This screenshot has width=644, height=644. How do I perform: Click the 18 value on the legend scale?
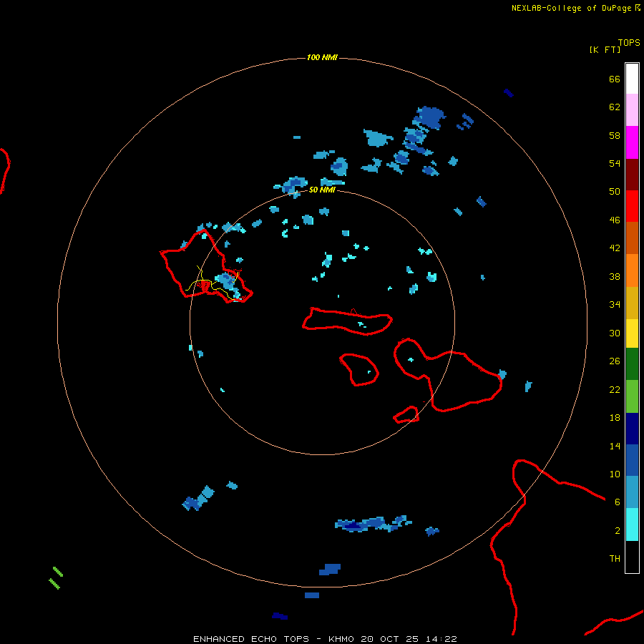coord(615,418)
